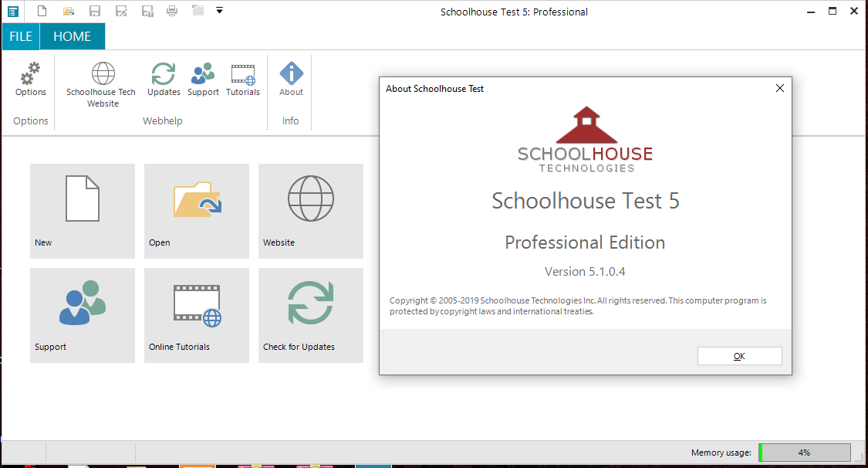This screenshot has width=868, height=468.
Task: Choose the Support tile on the start page
Action: pyautogui.click(x=83, y=316)
